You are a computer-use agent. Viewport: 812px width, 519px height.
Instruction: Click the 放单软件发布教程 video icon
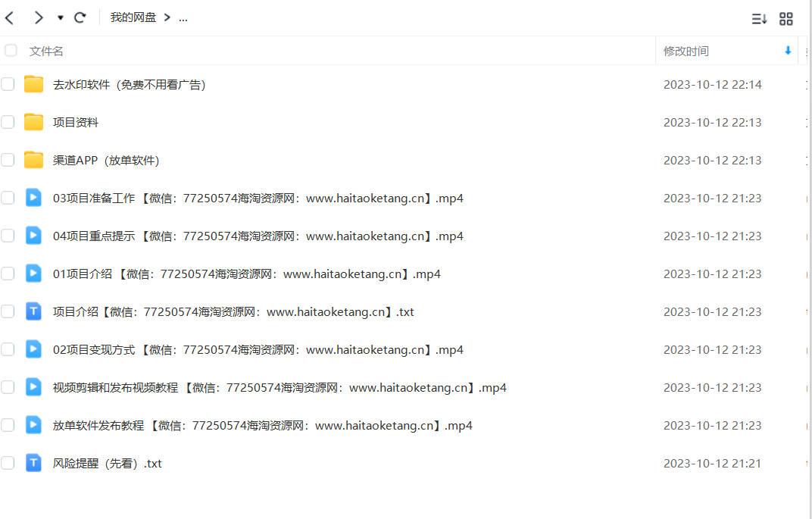(33, 425)
